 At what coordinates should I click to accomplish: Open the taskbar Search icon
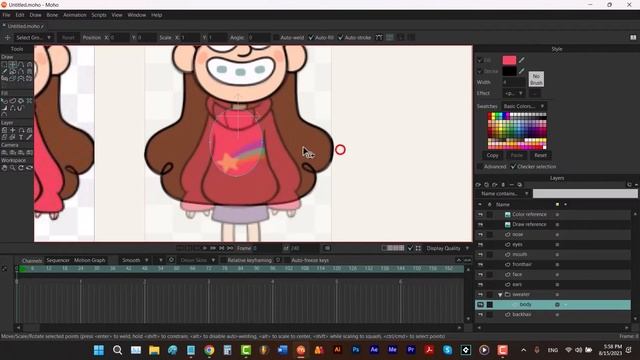(118, 350)
